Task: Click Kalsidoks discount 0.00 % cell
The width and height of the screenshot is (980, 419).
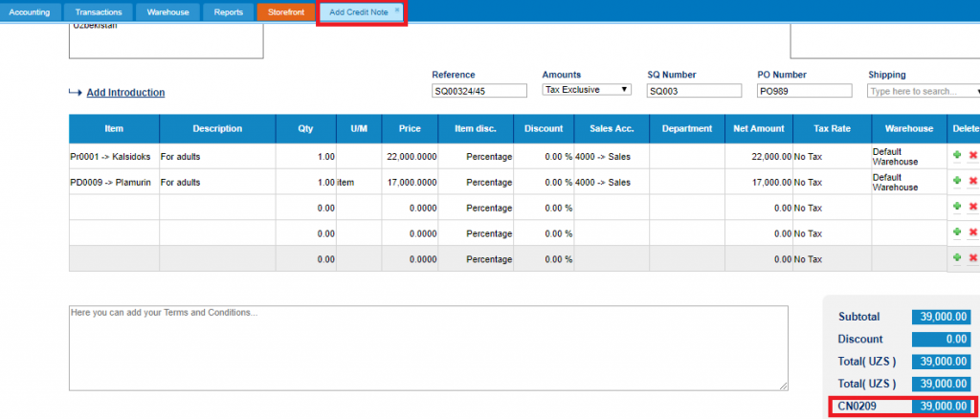Action: (544, 157)
